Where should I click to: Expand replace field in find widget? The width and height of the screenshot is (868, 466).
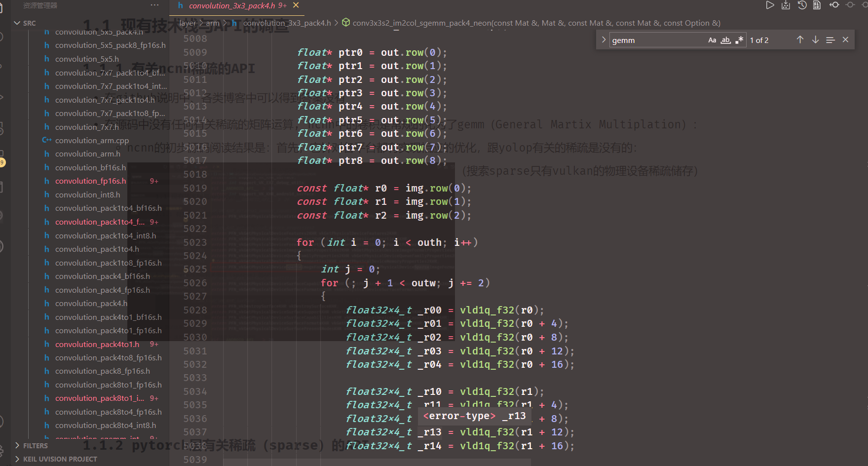[x=603, y=40]
